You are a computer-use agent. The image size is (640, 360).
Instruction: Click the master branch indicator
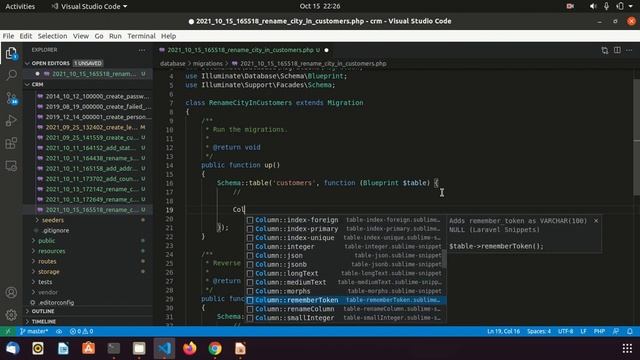(x=34, y=331)
